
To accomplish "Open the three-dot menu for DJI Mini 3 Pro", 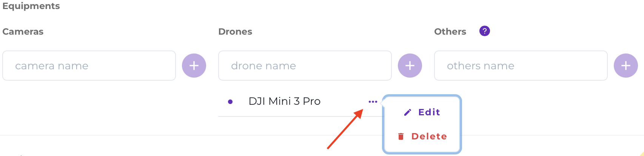I will 373,102.
